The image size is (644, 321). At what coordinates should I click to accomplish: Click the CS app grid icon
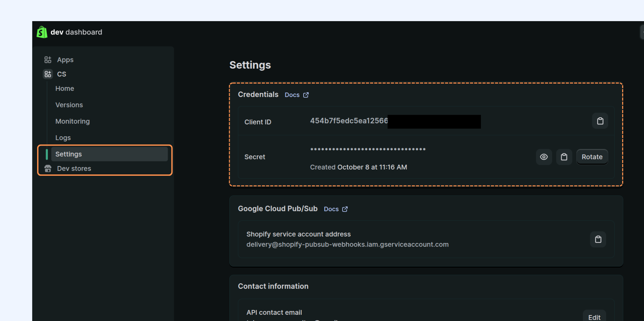pos(48,74)
